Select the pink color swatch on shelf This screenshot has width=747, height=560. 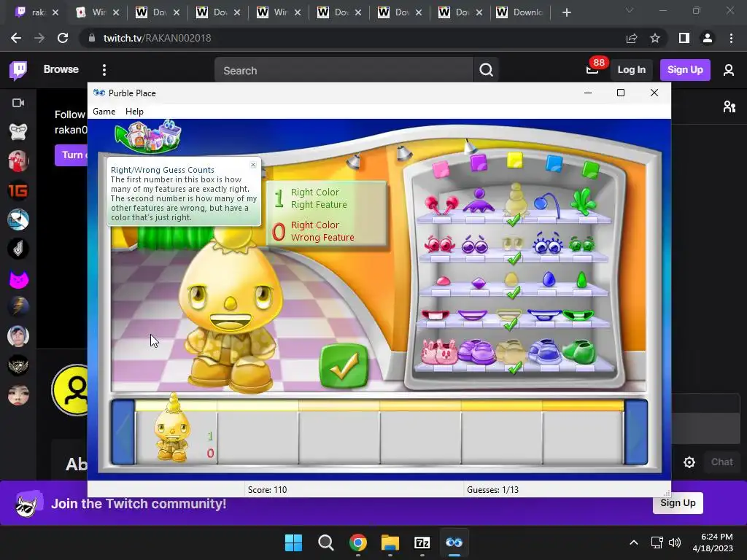[441, 169]
